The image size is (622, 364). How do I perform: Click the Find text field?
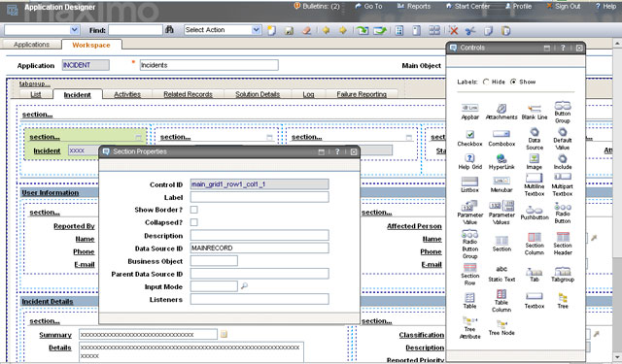[x=135, y=30]
